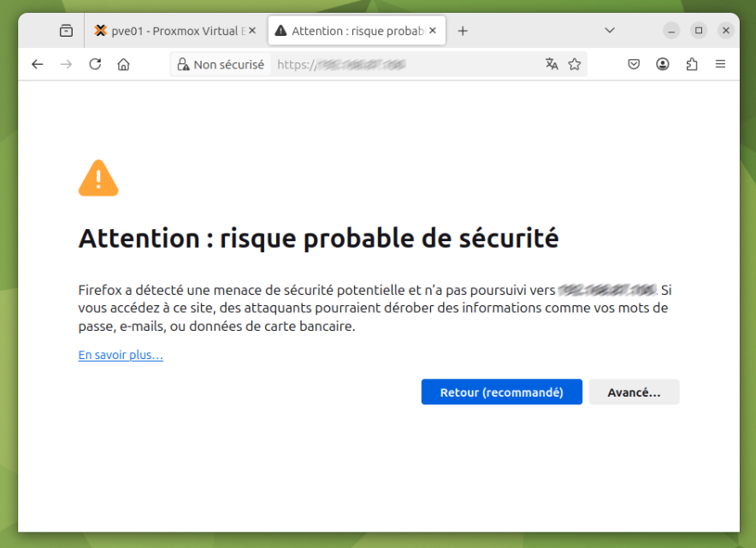The height and width of the screenshot is (548, 756).
Task: Click the Attention : risque probable de sécurité heading
Action: (318, 238)
